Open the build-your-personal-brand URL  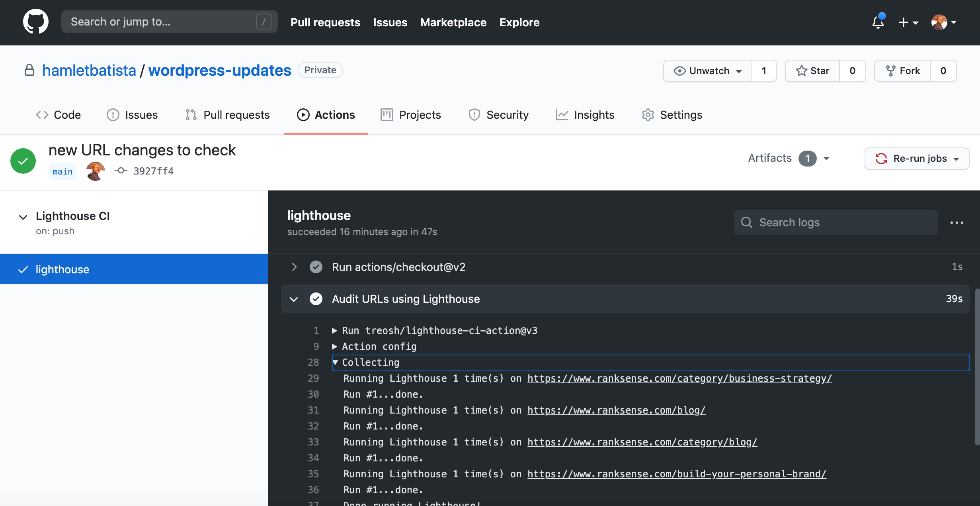click(677, 474)
